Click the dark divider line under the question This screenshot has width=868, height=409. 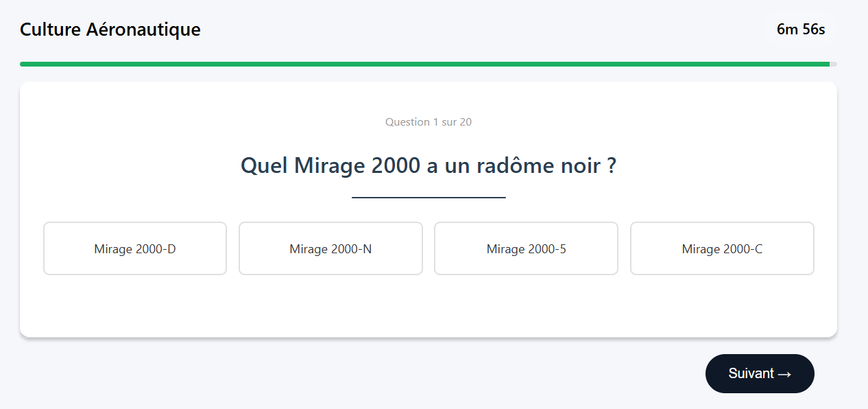(429, 198)
